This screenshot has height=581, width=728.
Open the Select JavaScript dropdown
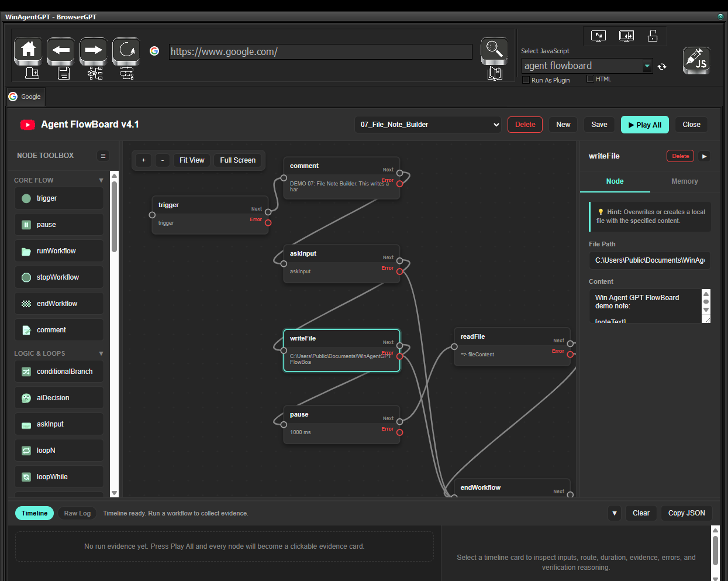tap(587, 66)
